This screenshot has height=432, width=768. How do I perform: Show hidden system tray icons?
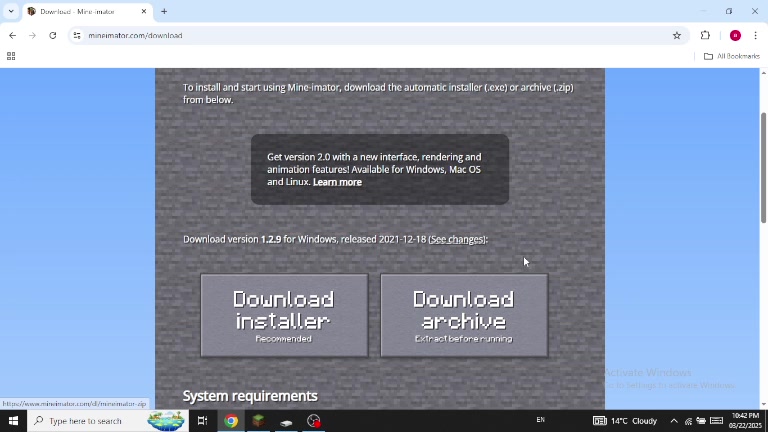tap(674, 421)
